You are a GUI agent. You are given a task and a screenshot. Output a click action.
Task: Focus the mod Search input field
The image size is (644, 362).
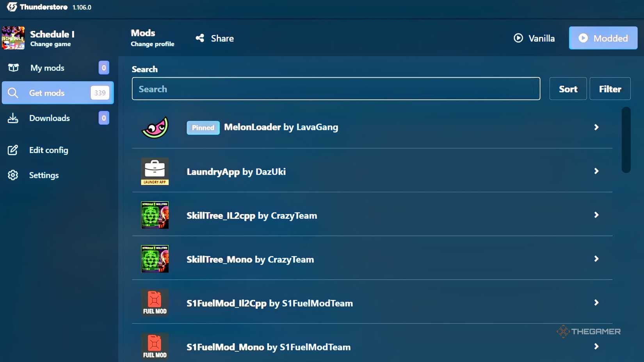pyautogui.click(x=336, y=89)
